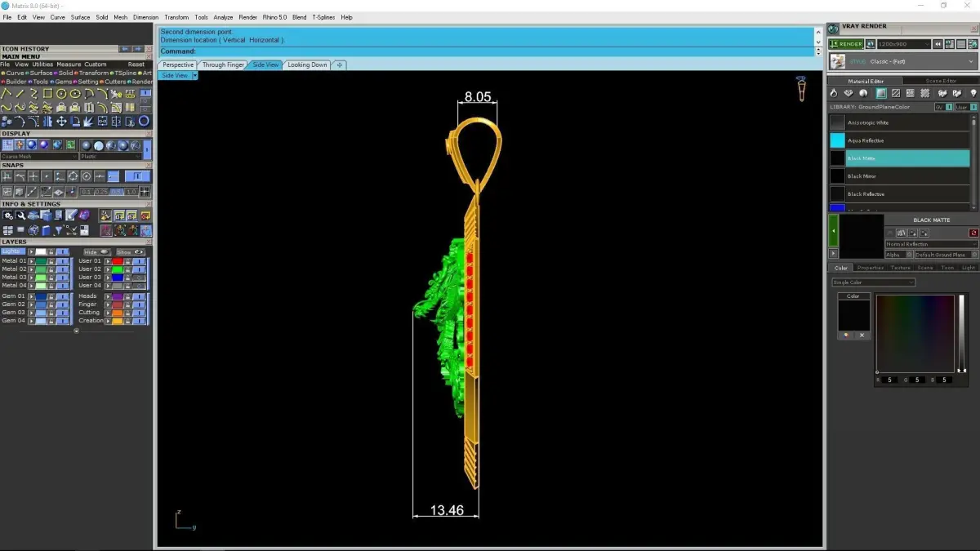Open the Style Classic (Fast) dropdown
The width and height of the screenshot is (980, 551).
coord(903,61)
